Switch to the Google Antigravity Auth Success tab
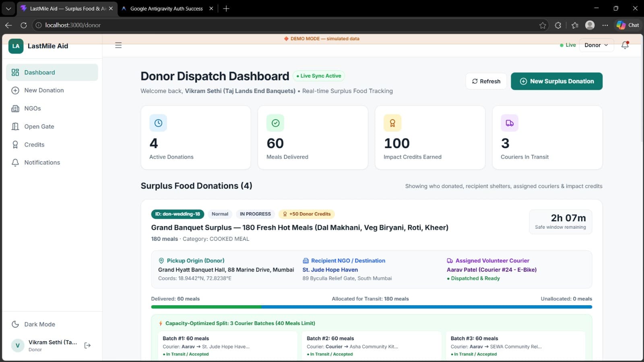The image size is (644, 362). pyautogui.click(x=166, y=8)
